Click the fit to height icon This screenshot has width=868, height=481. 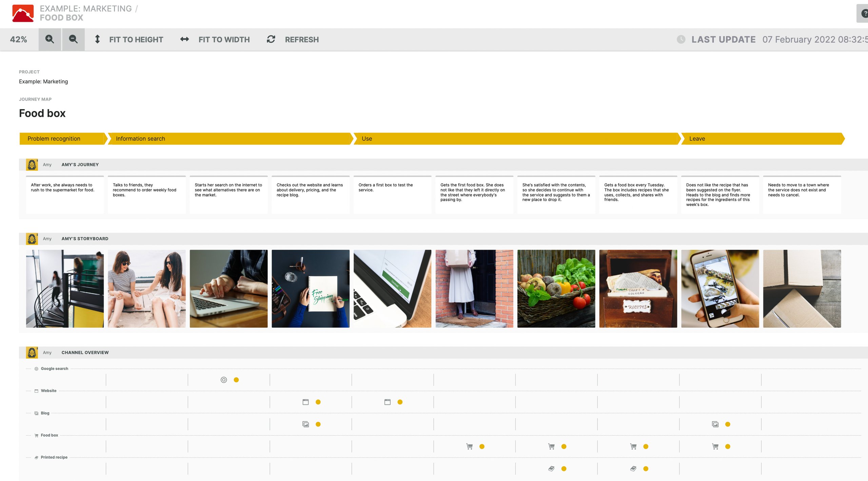click(x=97, y=39)
